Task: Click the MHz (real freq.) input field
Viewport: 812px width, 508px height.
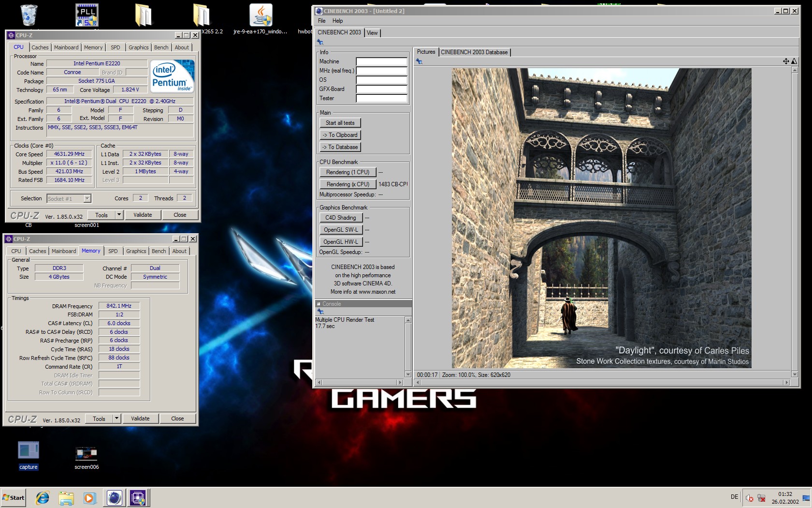Action: (382, 71)
